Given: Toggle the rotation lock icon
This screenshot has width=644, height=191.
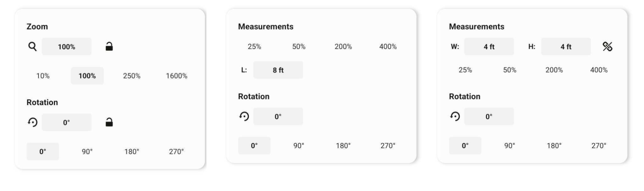Looking at the screenshot, I should pos(109,122).
